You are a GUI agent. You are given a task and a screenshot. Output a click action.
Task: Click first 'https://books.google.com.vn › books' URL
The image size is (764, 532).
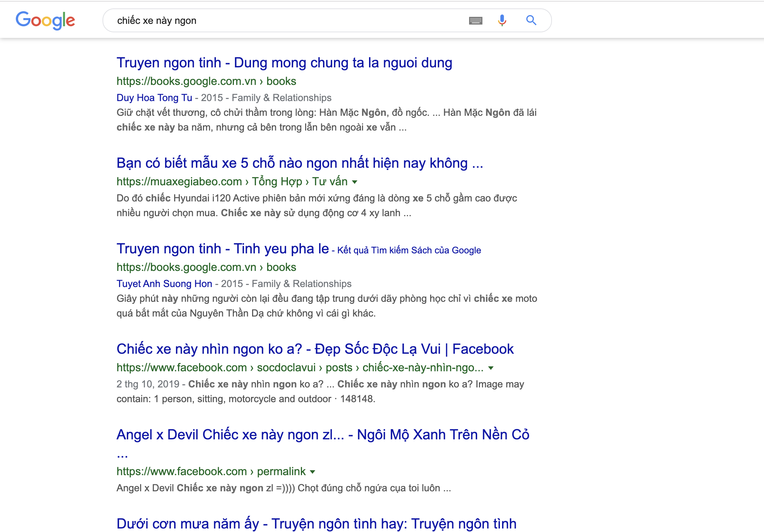(x=206, y=81)
